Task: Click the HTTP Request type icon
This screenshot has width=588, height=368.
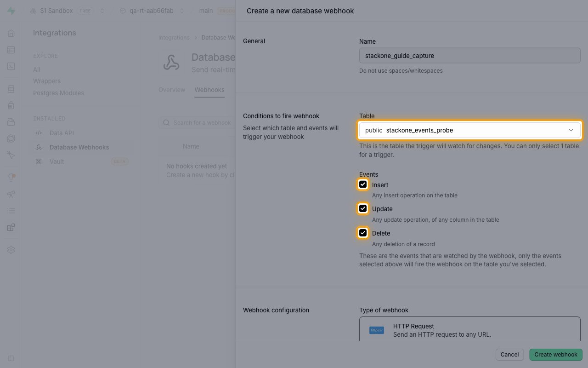Action: pos(377,330)
